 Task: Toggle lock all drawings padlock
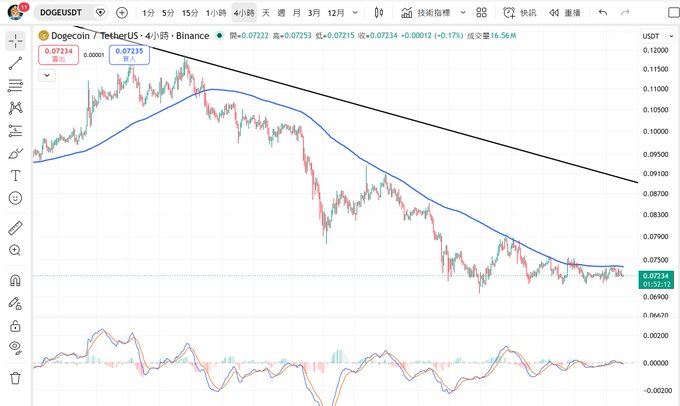pyautogui.click(x=16, y=325)
